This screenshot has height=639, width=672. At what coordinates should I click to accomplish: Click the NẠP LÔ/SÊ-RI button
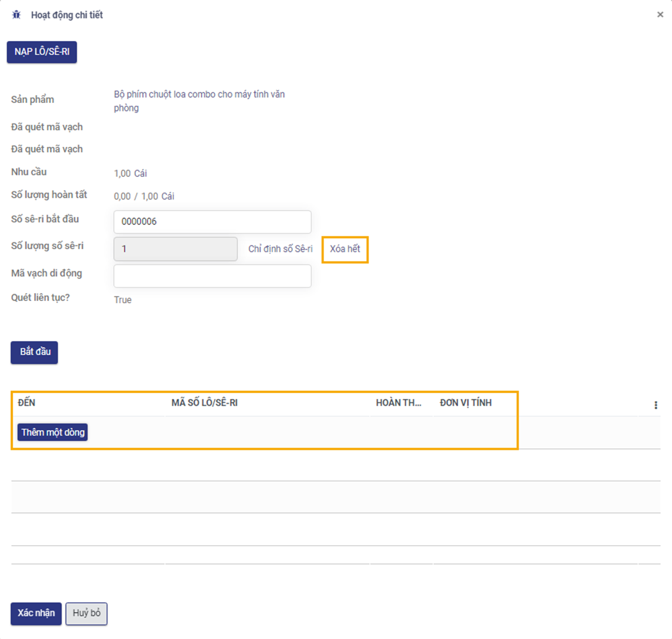(x=42, y=52)
